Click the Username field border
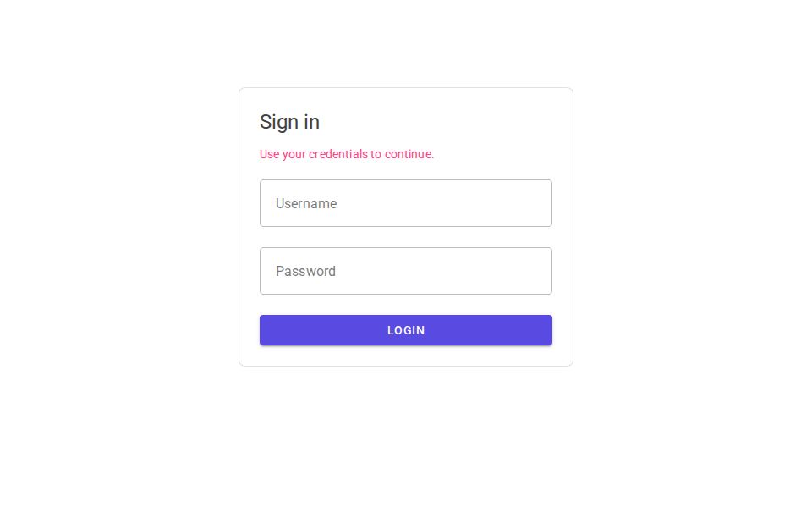Screen dimensions: 812x508 pos(406,180)
